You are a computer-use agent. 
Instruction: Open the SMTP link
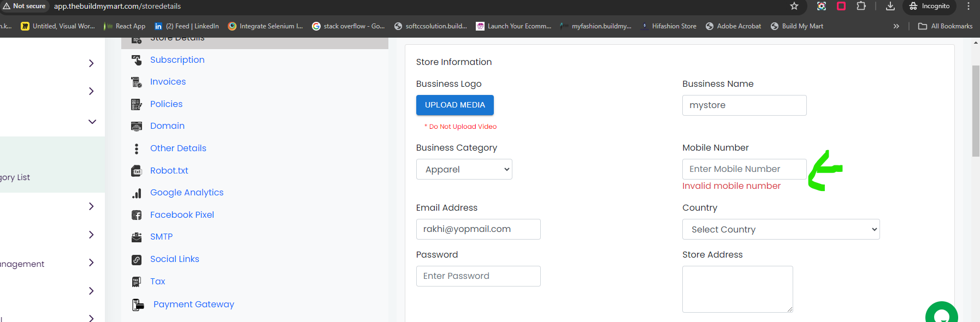161,237
